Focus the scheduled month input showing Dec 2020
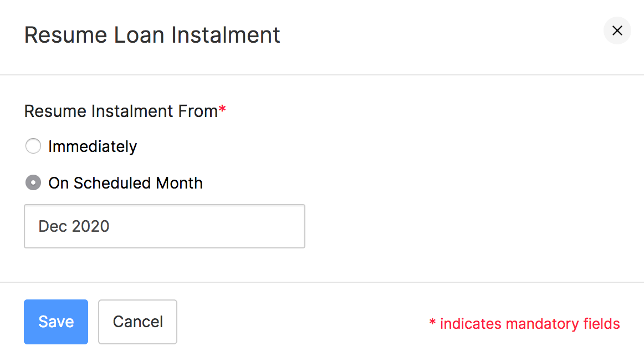Viewport: 644px width, 356px height. click(164, 226)
